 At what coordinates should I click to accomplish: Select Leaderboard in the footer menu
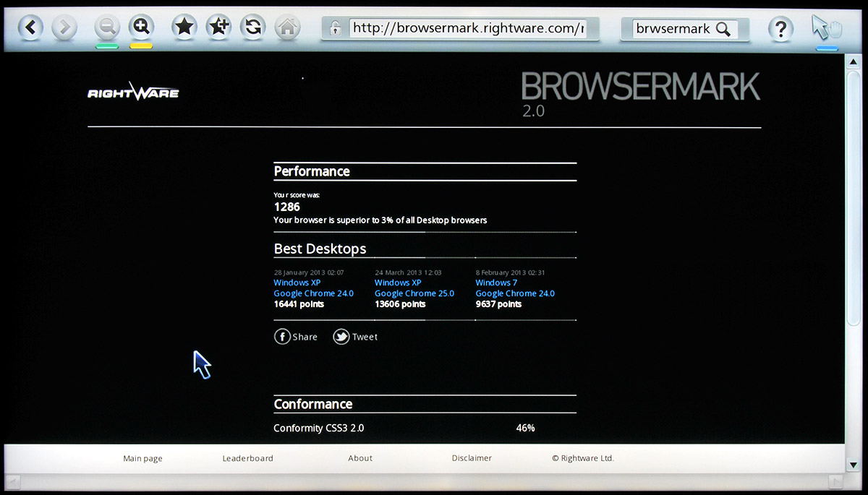[x=247, y=458]
